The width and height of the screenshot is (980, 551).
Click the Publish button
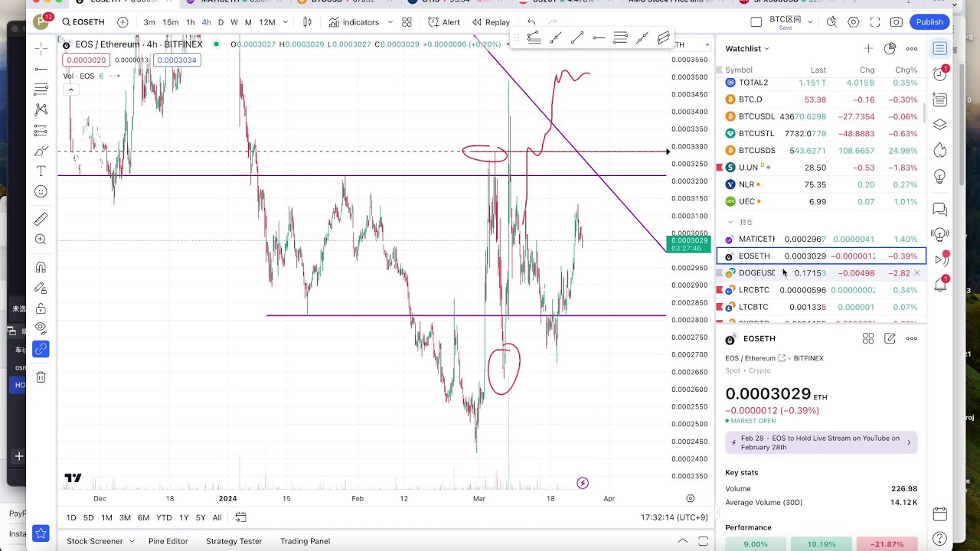pyautogui.click(x=929, y=22)
